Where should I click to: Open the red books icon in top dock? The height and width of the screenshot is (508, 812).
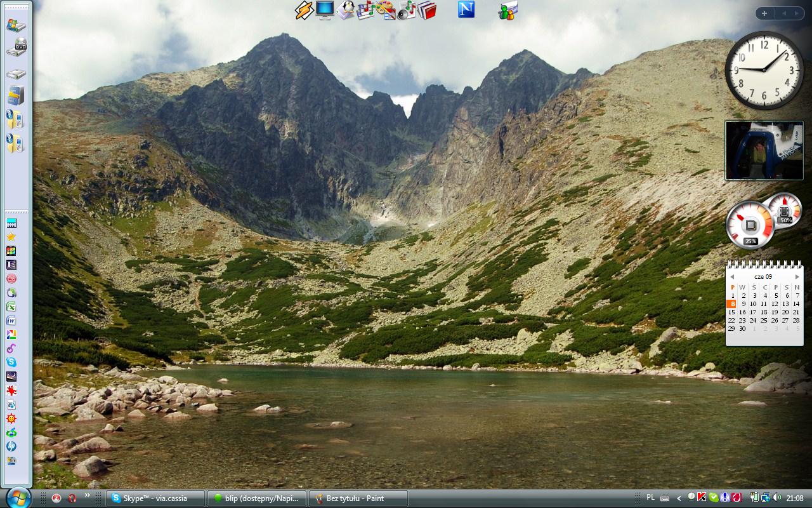427,10
